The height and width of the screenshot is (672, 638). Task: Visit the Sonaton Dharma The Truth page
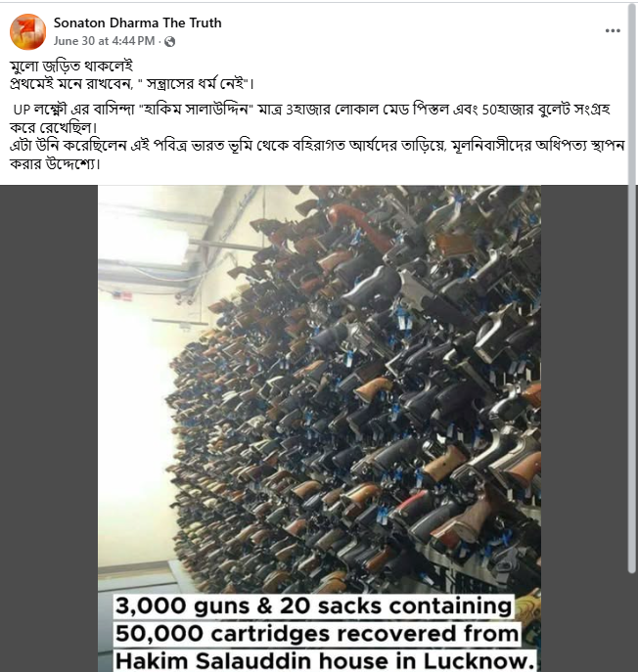coord(137,22)
